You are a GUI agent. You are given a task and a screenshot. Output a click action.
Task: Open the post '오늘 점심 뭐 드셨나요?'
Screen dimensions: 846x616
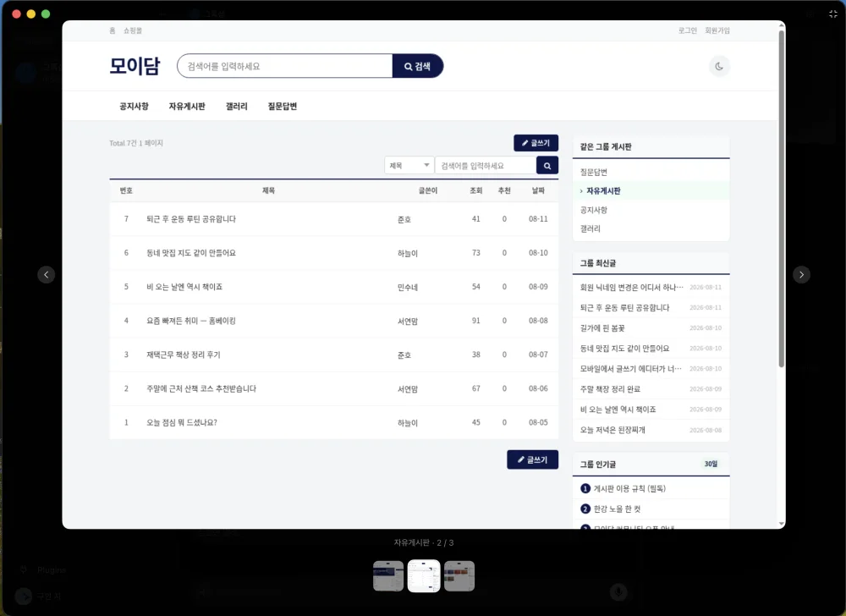(182, 423)
